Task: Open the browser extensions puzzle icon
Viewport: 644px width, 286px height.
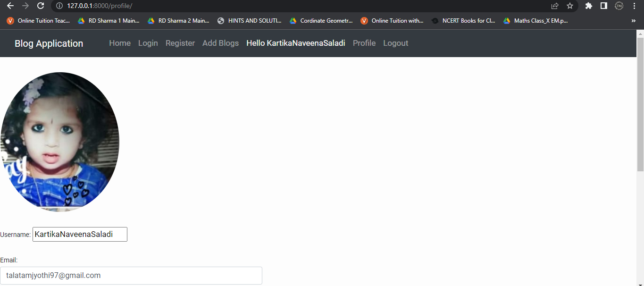Action: point(588,6)
